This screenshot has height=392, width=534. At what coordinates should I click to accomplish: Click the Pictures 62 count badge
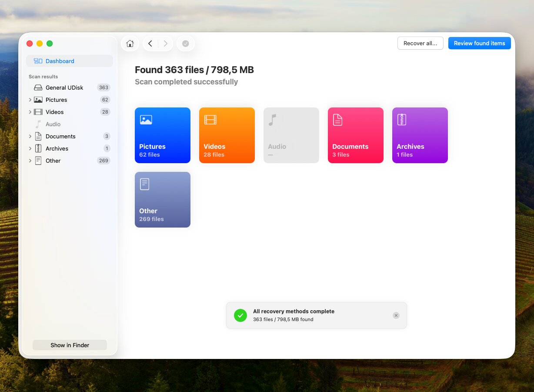(x=105, y=100)
